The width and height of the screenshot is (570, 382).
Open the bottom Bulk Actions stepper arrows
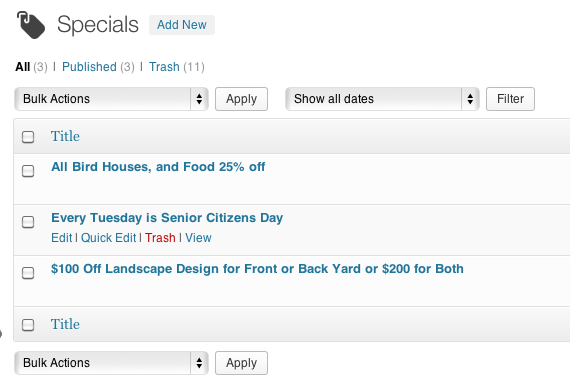coord(199,363)
